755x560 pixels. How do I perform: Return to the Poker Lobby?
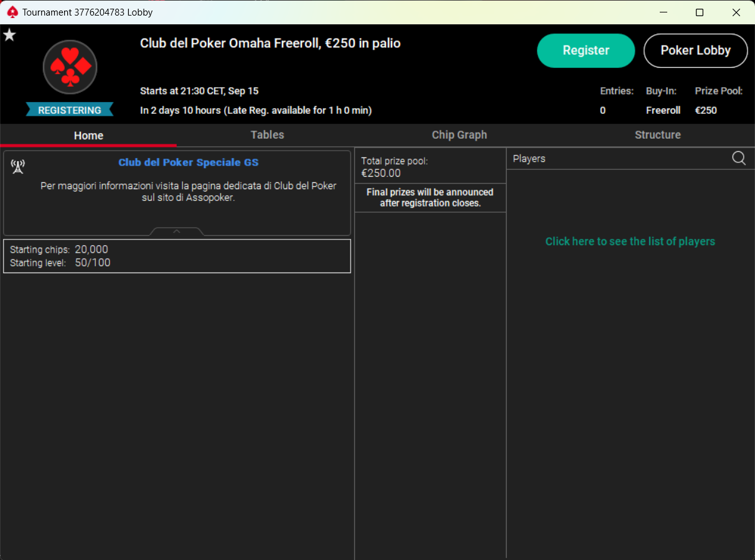tap(695, 50)
